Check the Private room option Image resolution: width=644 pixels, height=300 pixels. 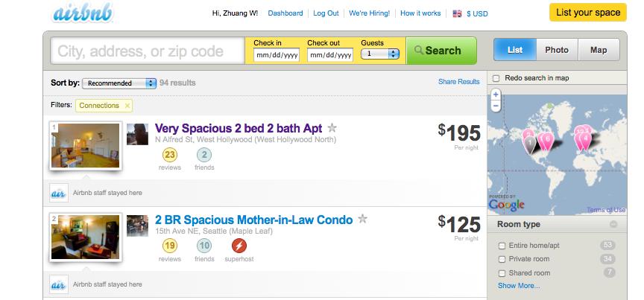coord(502,259)
